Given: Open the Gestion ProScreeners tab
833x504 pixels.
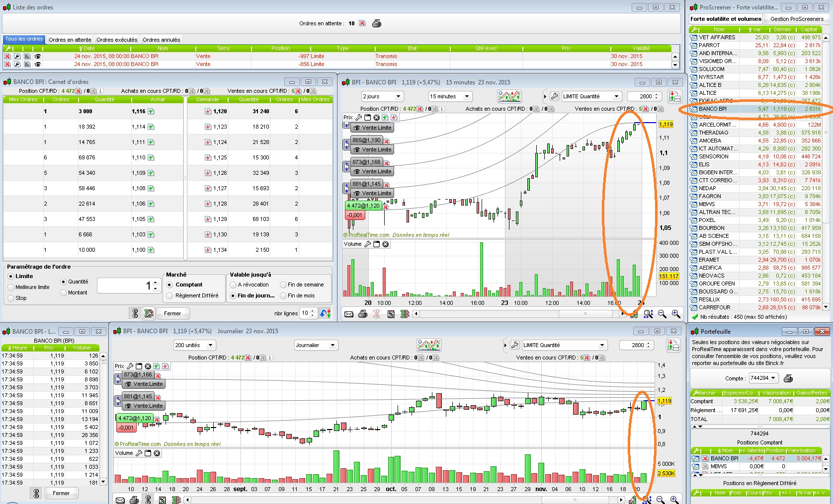Looking at the screenshot, I should click(797, 19).
